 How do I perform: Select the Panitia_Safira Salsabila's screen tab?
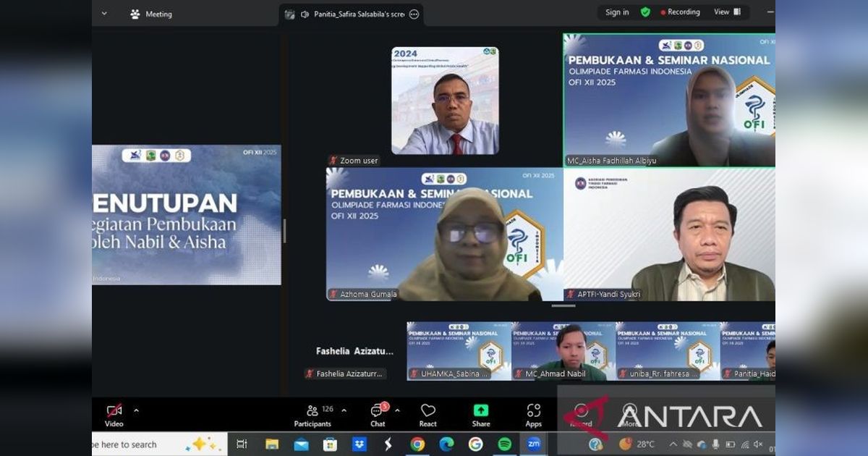coord(352,14)
